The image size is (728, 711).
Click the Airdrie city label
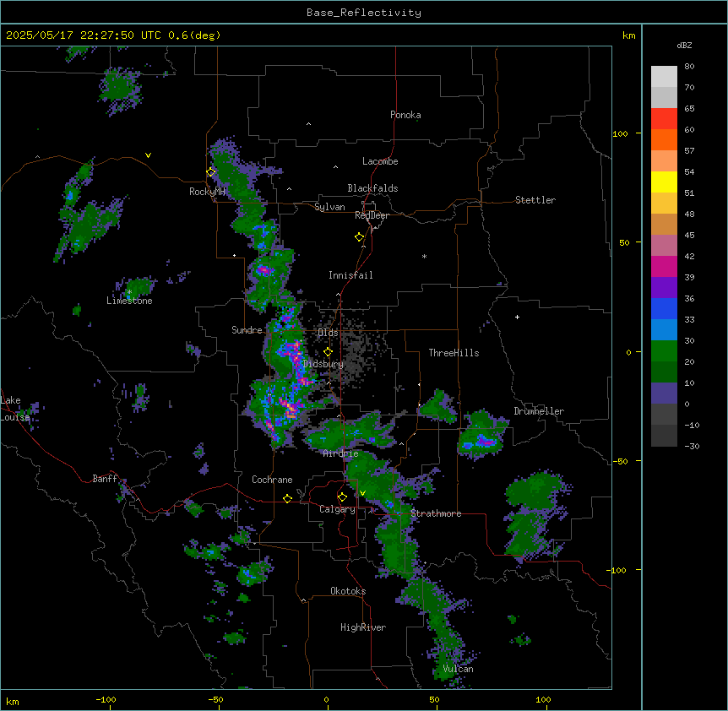pyautogui.click(x=341, y=454)
